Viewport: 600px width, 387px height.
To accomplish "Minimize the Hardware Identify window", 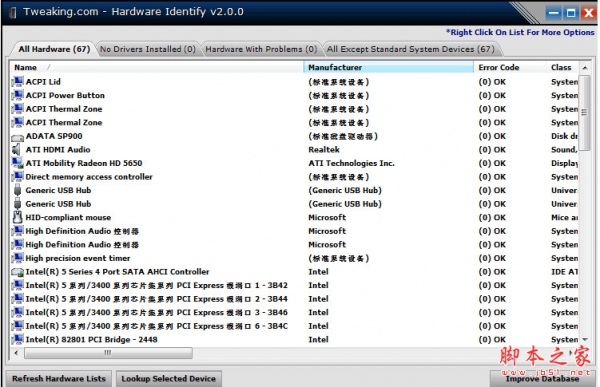I will (553, 13).
